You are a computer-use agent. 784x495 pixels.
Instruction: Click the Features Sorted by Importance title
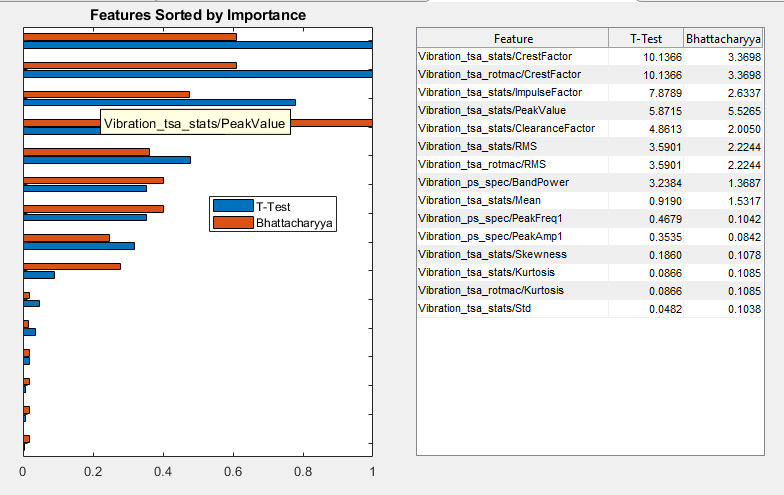coord(198,15)
